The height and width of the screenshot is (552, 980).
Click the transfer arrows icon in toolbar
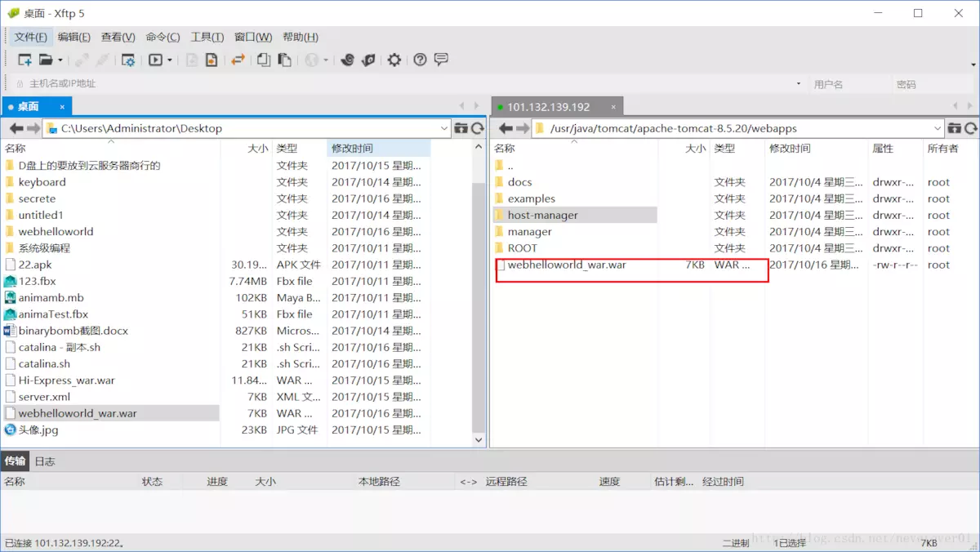coord(238,60)
